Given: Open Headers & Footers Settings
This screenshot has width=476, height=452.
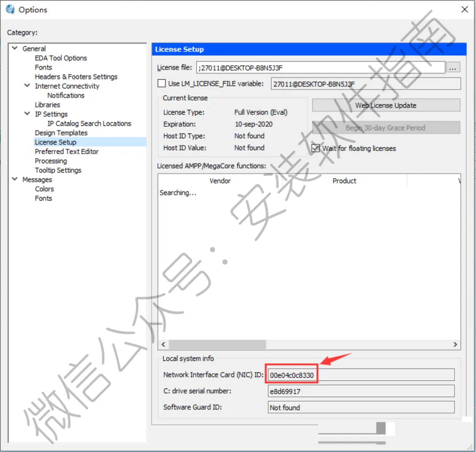Looking at the screenshot, I should coord(76,77).
